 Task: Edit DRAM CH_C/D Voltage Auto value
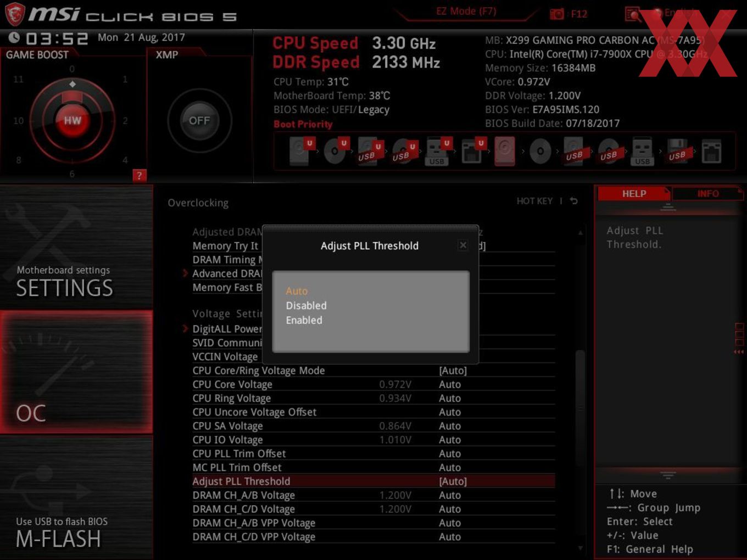pos(449,509)
